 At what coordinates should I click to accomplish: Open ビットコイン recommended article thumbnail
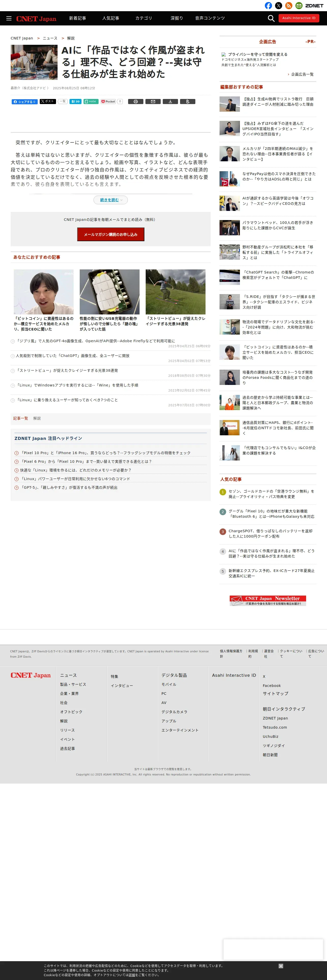coord(44,292)
